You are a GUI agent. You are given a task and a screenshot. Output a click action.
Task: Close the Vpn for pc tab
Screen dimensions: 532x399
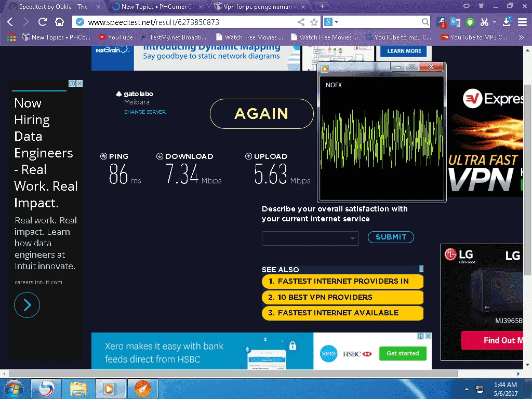[x=303, y=7]
